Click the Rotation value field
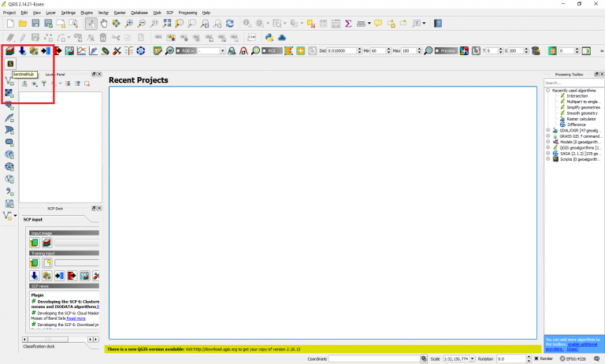The width and height of the screenshot is (605, 364). click(x=511, y=359)
